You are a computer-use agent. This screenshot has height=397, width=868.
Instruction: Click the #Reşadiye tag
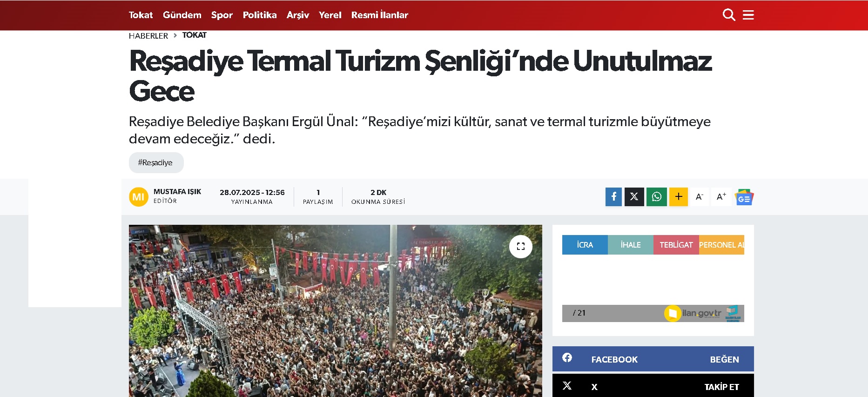(x=156, y=162)
